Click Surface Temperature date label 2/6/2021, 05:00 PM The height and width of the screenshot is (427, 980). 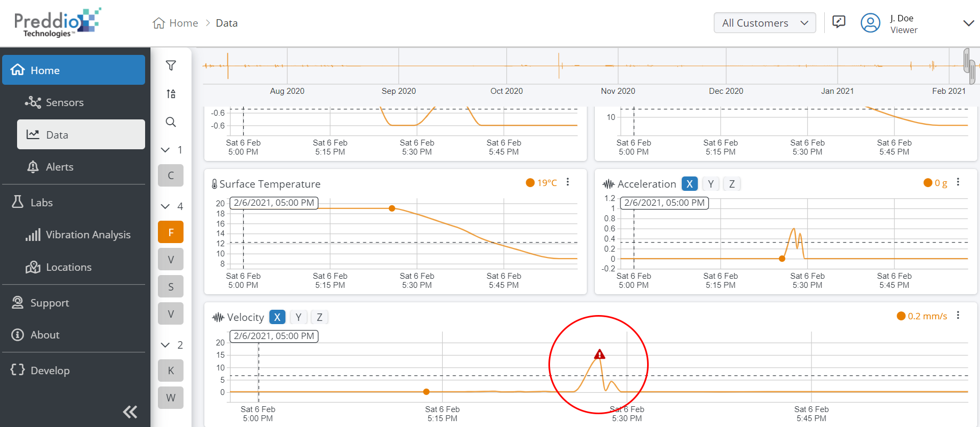(x=274, y=203)
